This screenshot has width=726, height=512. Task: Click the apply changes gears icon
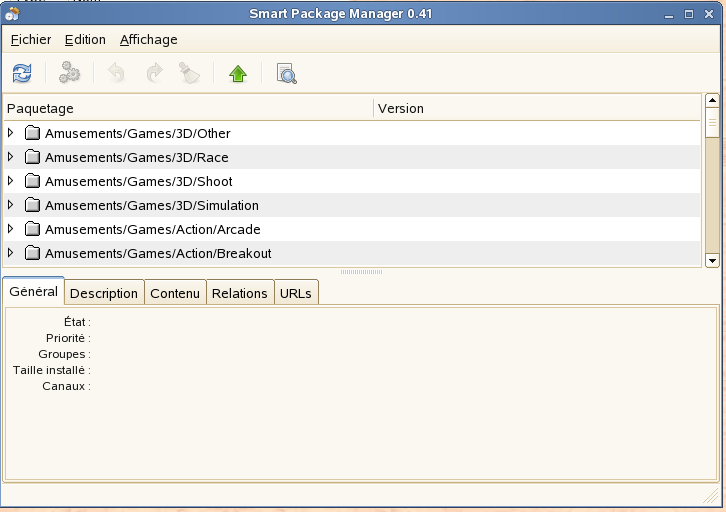(69, 73)
